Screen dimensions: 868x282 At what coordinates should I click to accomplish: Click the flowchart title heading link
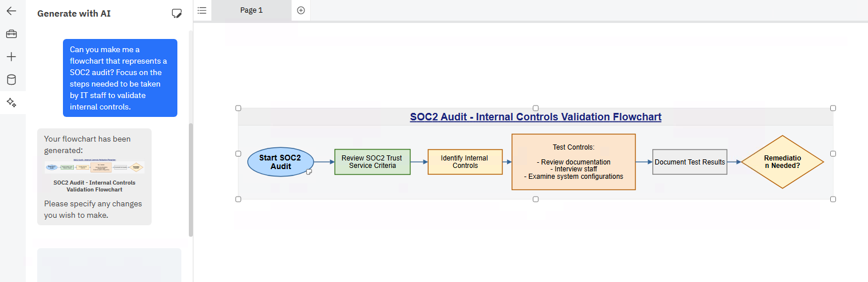pyautogui.click(x=535, y=117)
